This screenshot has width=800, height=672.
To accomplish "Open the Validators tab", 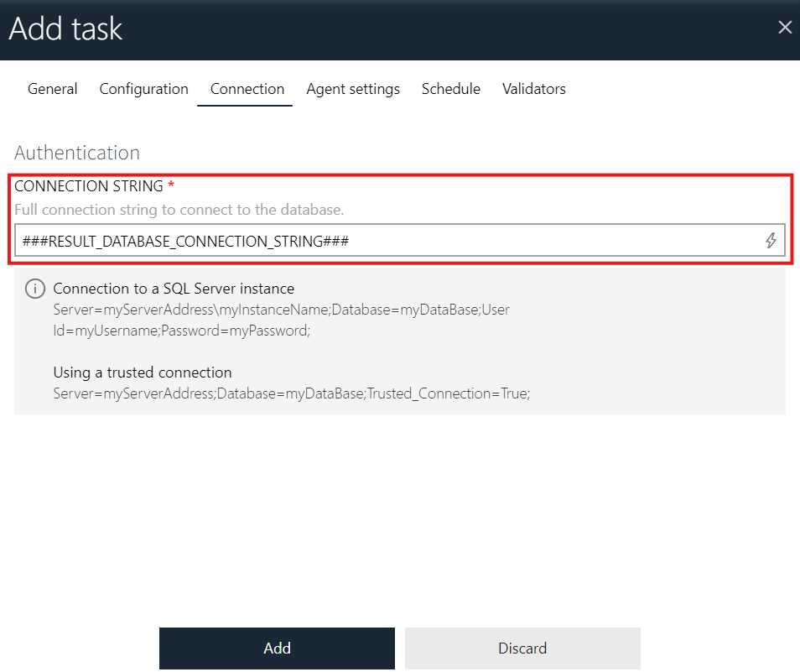I will pyautogui.click(x=533, y=89).
